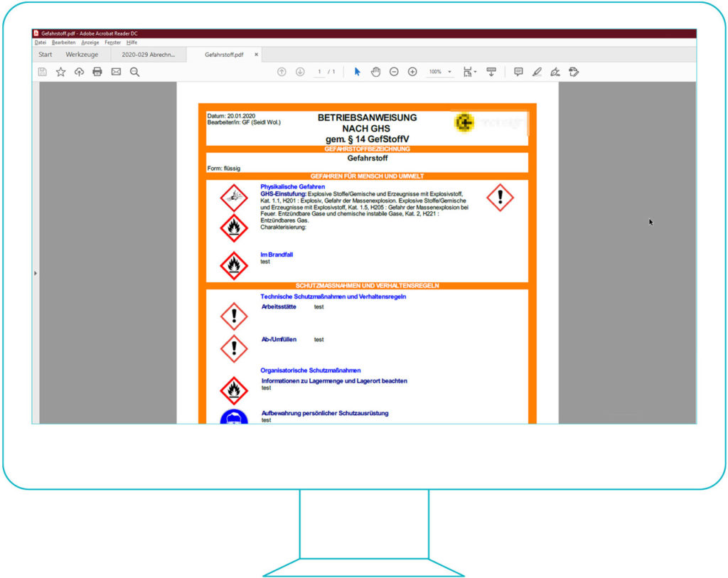Open the Bearbeiten menu

click(63, 42)
